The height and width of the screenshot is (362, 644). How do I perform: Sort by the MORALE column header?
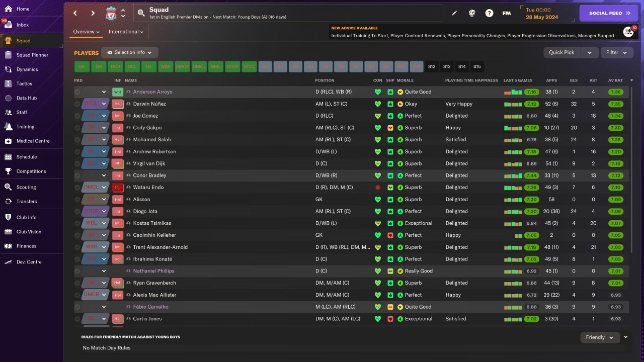(405, 80)
